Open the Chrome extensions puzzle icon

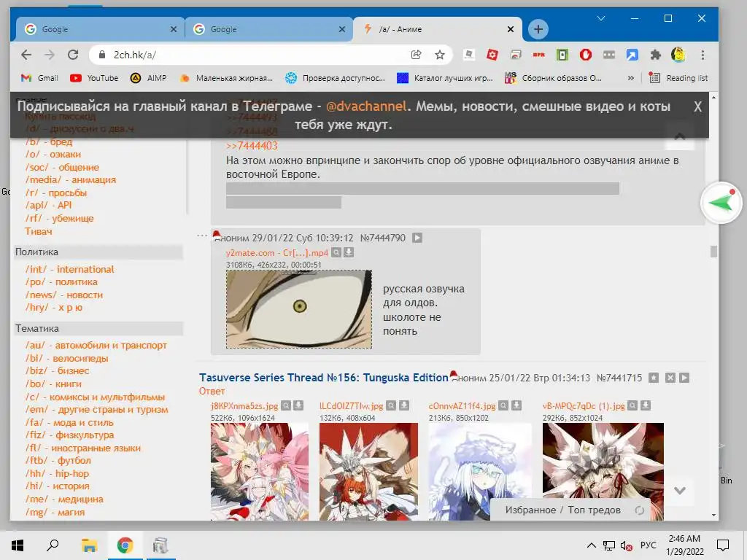coord(656,55)
